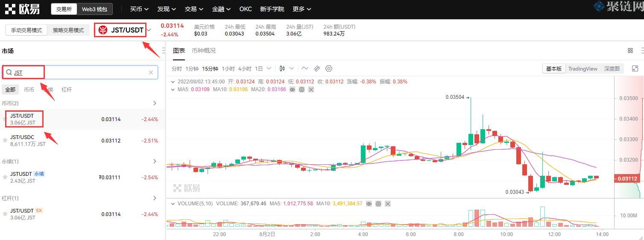The width and height of the screenshot is (644, 240).
Task: Select the TradingView chart mode
Action: [583, 68]
